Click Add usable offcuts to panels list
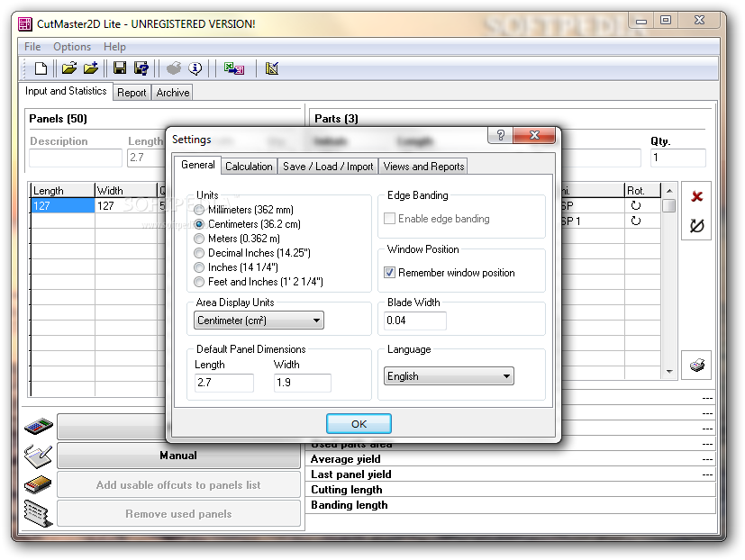This screenshot has height=560, width=745. [x=178, y=485]
